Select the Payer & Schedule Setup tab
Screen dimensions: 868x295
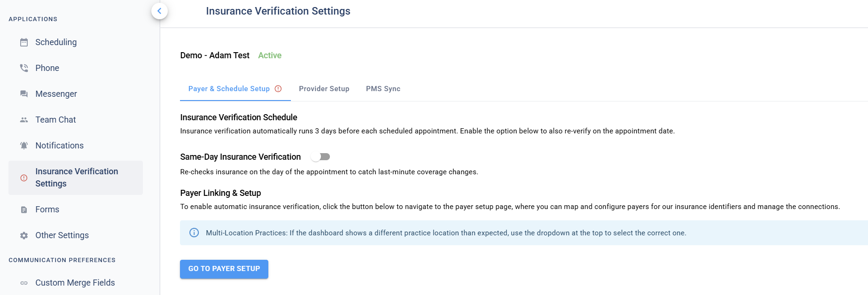(229, 89)
